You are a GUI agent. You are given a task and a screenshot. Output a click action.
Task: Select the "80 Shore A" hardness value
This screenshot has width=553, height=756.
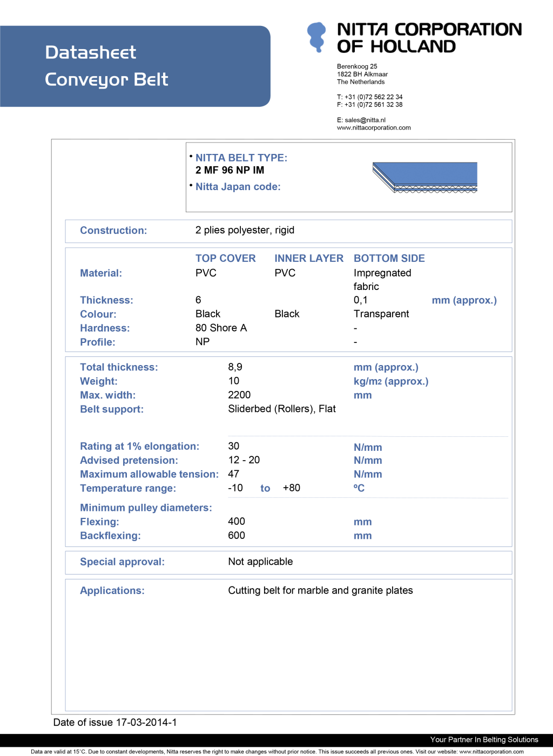pos(221,328)
